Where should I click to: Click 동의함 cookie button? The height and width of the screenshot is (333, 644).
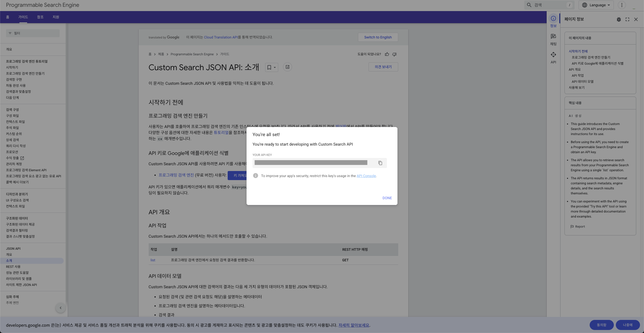pos(601,325)
